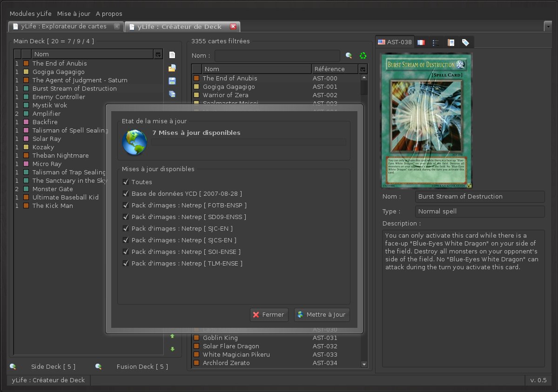Sort filtered cards by Référence column
The image size is (558, 392).
tap(335, 69)
